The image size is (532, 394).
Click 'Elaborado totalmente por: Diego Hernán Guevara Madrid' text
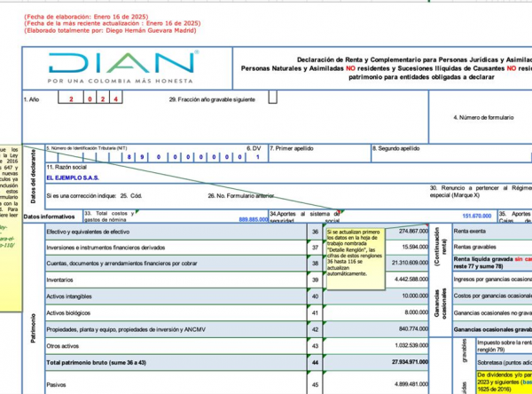pos(110,30)
